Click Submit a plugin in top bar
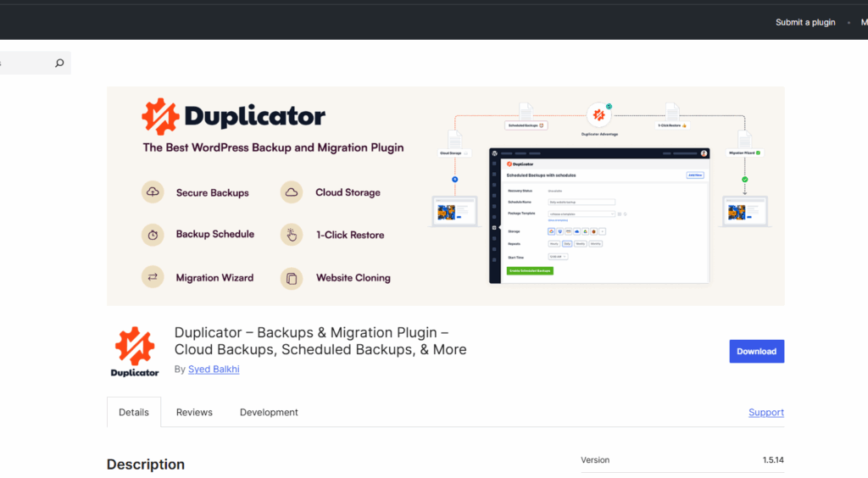Screen dimensions: 868x478 point(805,22)
